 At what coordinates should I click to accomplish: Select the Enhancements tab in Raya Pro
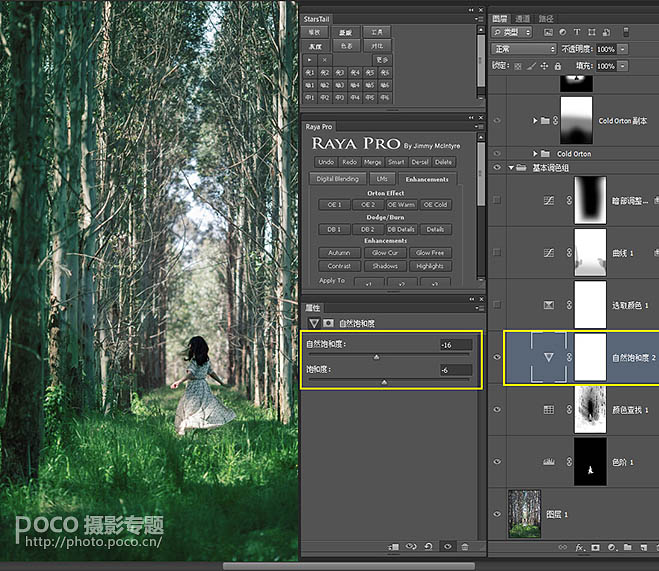427,179
